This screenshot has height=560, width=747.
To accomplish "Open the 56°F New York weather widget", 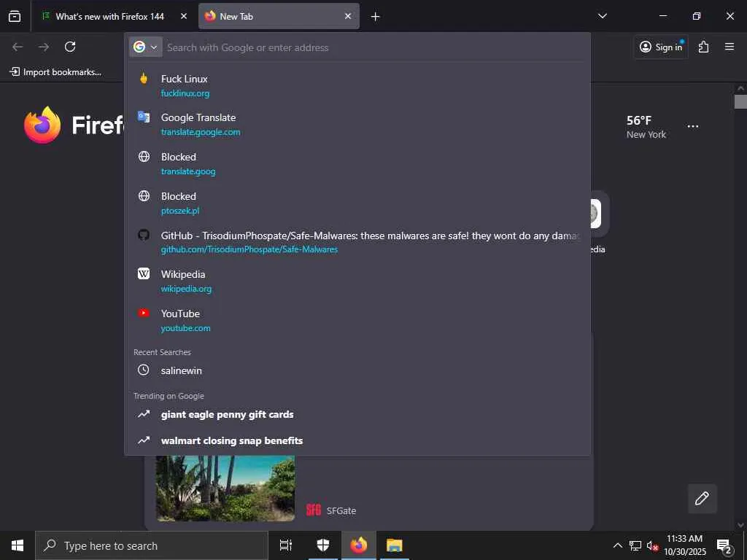I will coord(646,127).
